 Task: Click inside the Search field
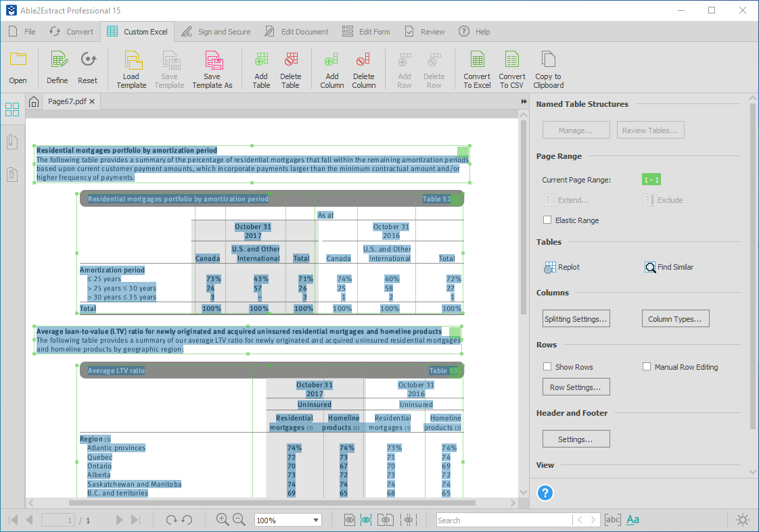[x=503, y=519]
